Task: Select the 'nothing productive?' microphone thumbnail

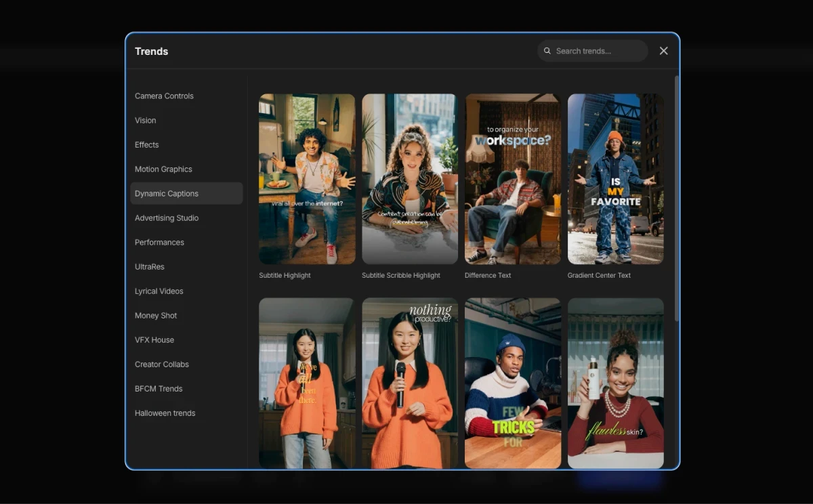Action: [410, 383]
